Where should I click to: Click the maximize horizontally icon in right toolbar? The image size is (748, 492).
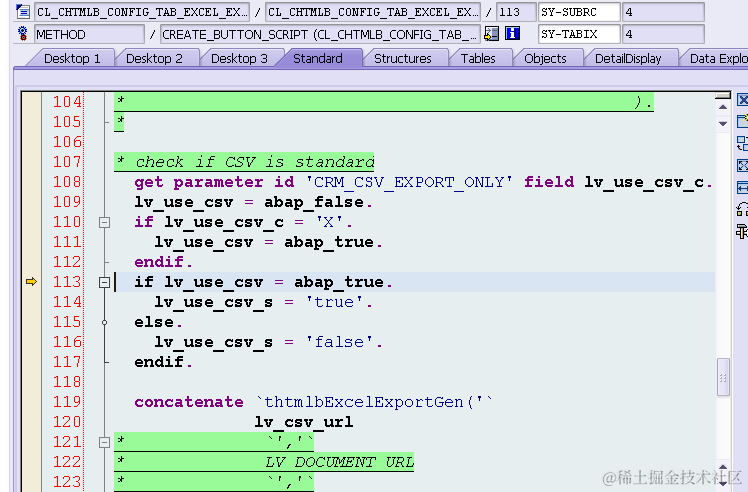(742, 188)
